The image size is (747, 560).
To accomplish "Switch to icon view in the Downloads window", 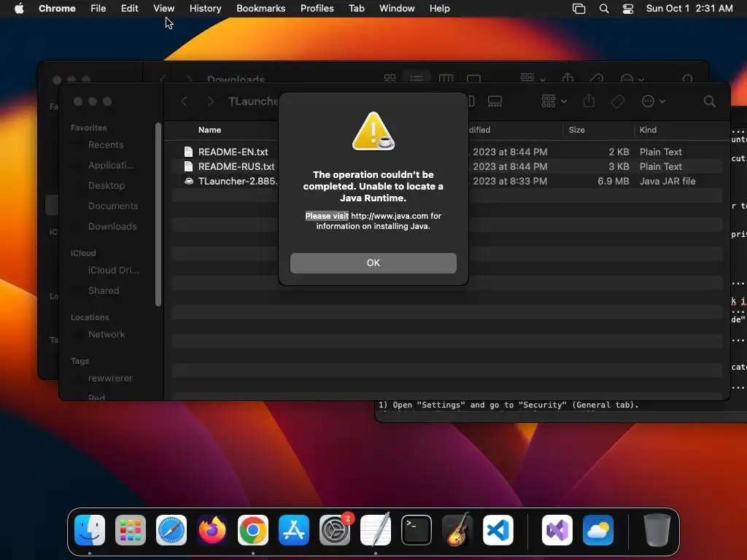I will point(390,77).
